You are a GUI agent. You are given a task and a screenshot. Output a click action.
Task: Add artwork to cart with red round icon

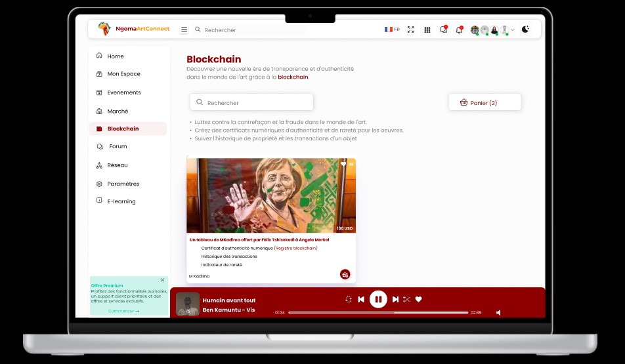pos(345,274)
